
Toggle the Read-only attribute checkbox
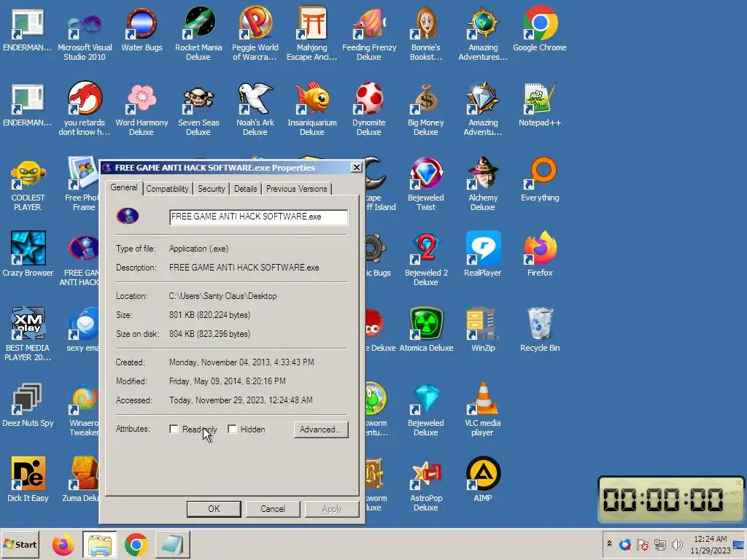174,429
